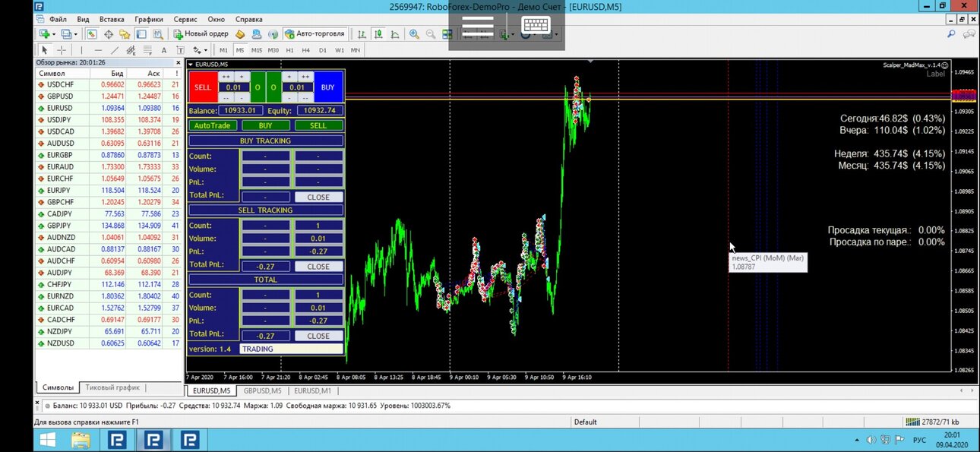Screen dimensions: 980x452
Task: Switch chart to candlesticks icon
Action: pyautogui.click(x=378, y=34)
